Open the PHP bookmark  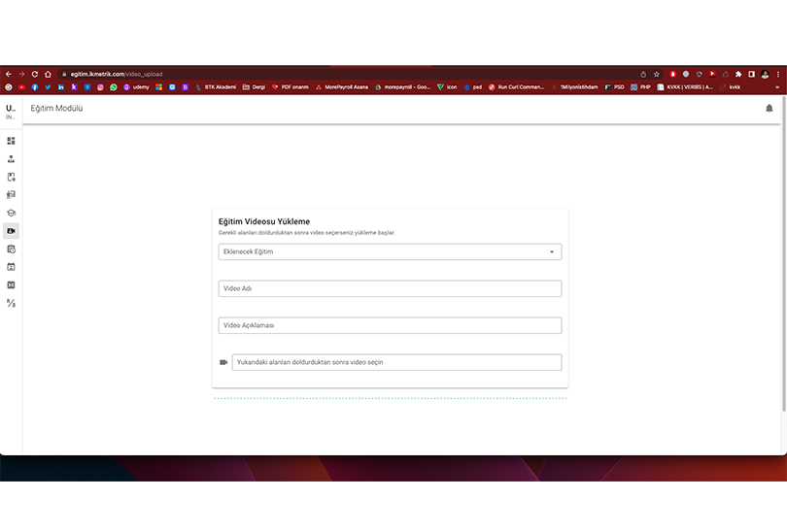640,87
